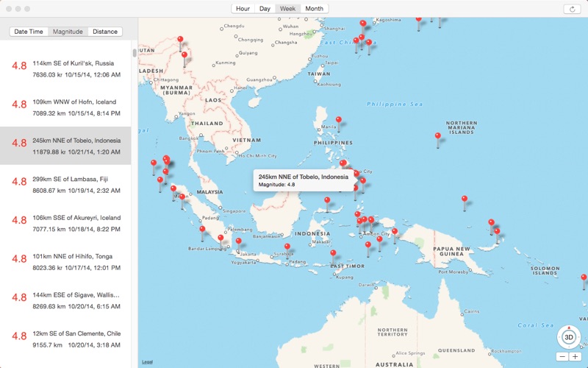Select the 109km WNW of Hofn, Iceland row

click(x=65, y=107)
